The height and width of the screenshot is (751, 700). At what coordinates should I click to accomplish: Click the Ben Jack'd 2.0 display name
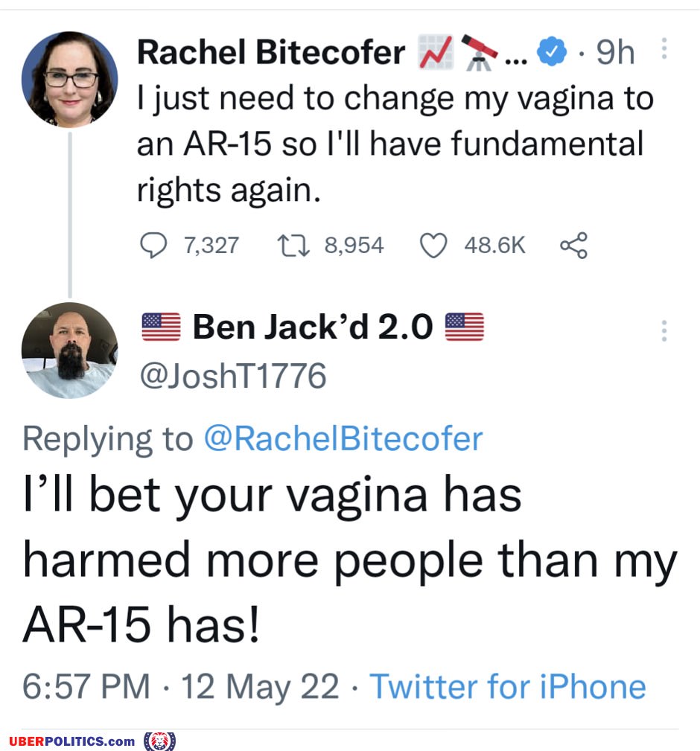(x=313, y=327)
